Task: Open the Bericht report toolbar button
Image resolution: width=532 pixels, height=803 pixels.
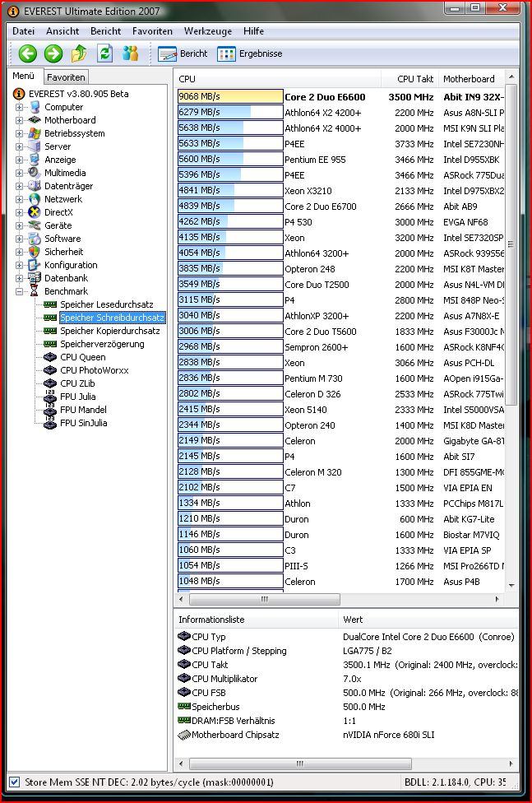Action: coord(183,53)
